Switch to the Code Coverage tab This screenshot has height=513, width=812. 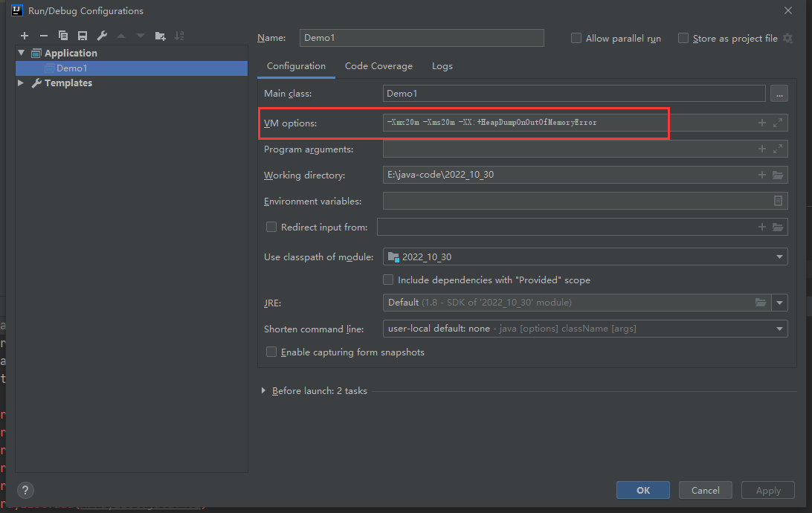click(x=378, y=66)
